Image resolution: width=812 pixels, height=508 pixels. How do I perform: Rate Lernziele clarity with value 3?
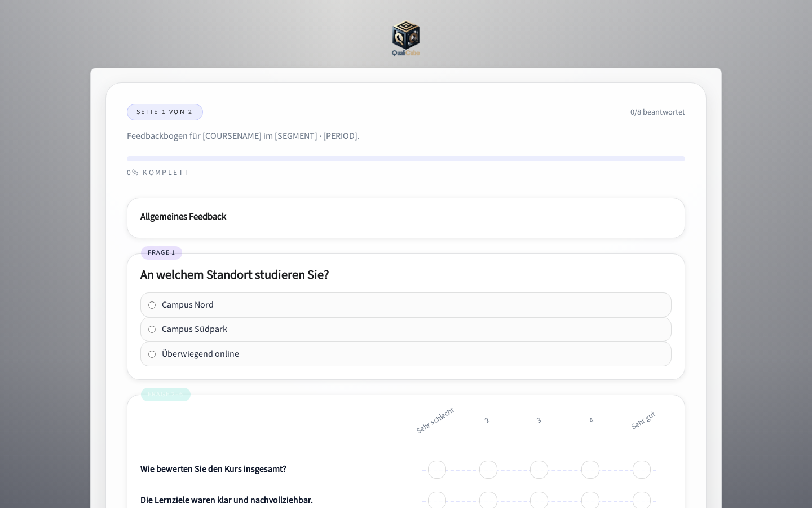(x=539, y=500)
